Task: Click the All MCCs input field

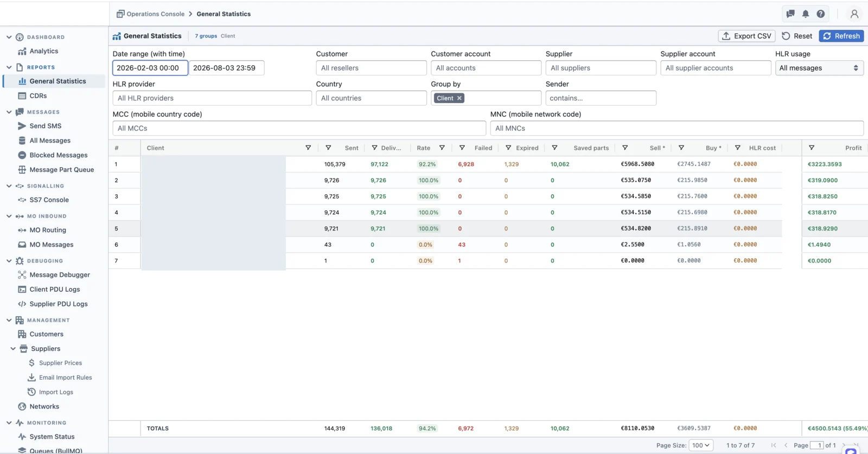Action: 299,129
